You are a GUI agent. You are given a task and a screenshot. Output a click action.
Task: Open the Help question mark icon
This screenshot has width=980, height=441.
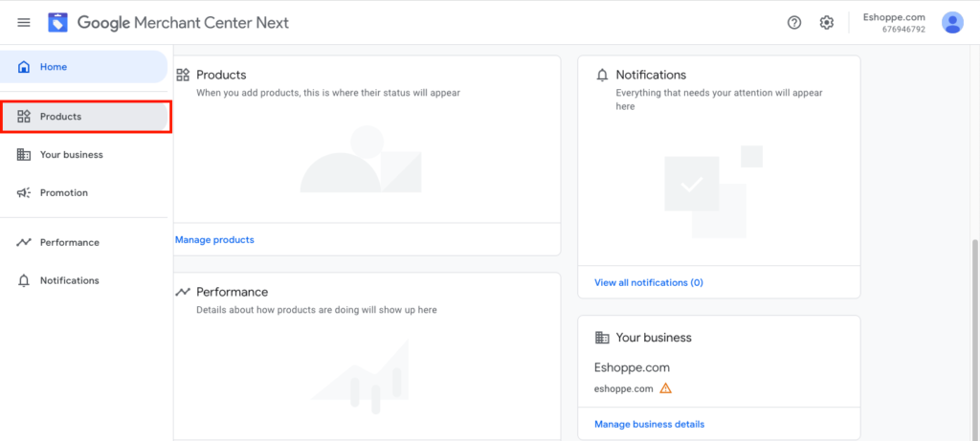794,23
